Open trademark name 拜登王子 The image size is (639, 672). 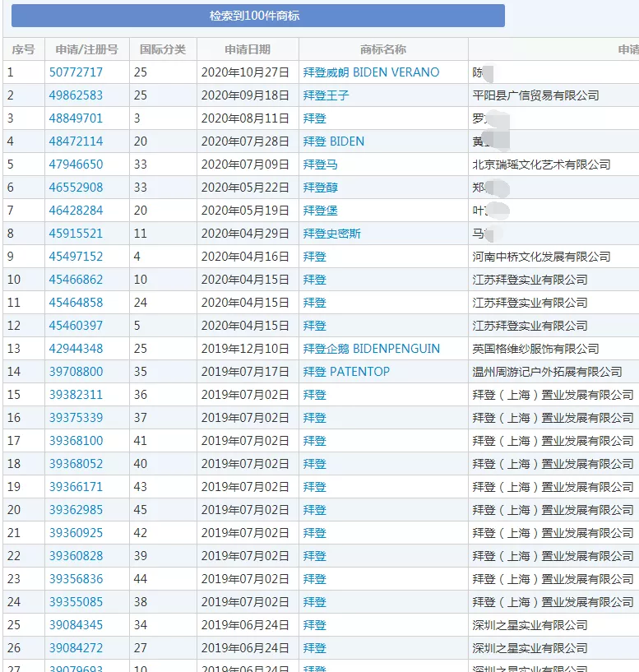(326, 95)
